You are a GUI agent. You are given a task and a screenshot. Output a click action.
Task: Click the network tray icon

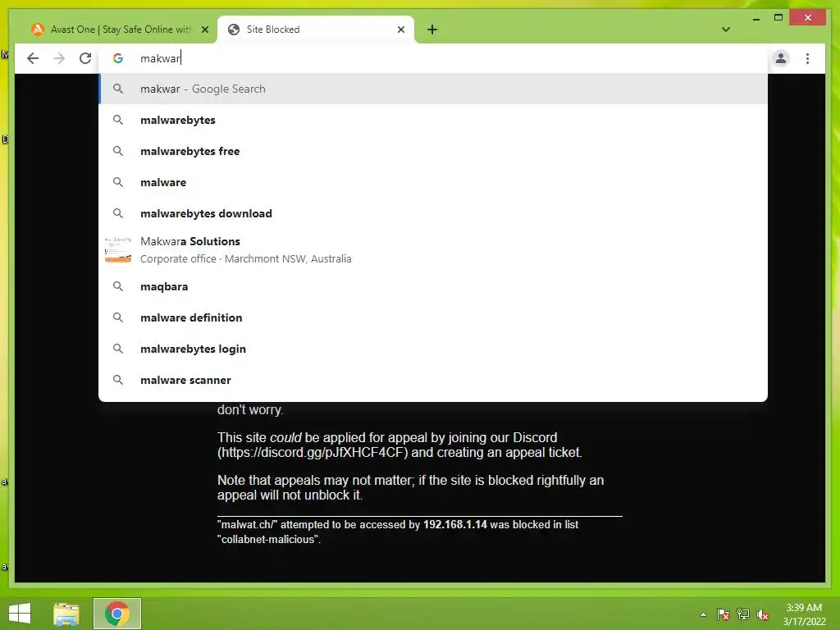(743, 614)
